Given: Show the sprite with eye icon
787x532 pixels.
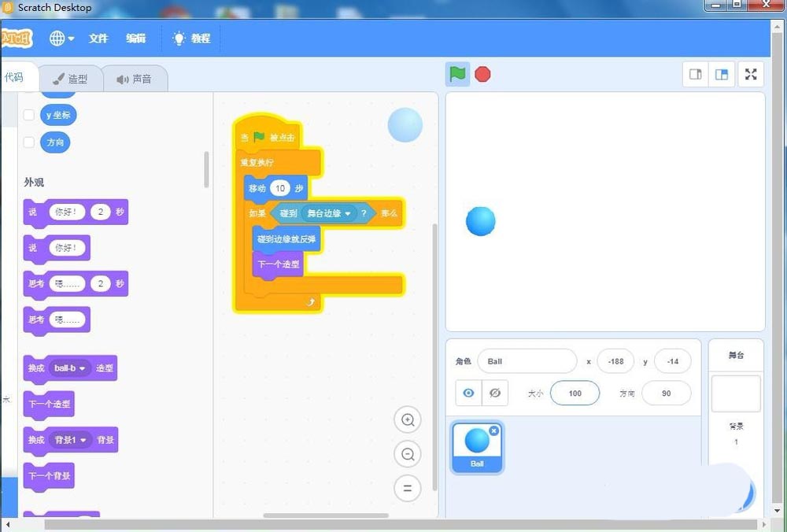Looking at the screenshot, I should tap(468, 393).
